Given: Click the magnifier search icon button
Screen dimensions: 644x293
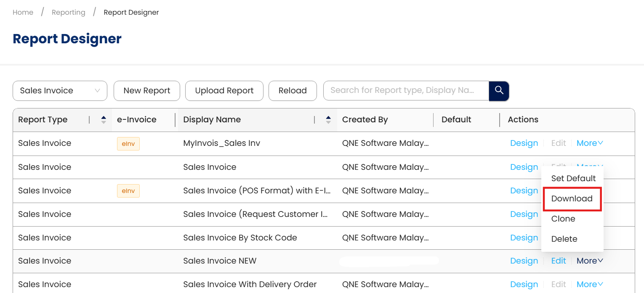Looking at the screenshot, I should [499, 91].
